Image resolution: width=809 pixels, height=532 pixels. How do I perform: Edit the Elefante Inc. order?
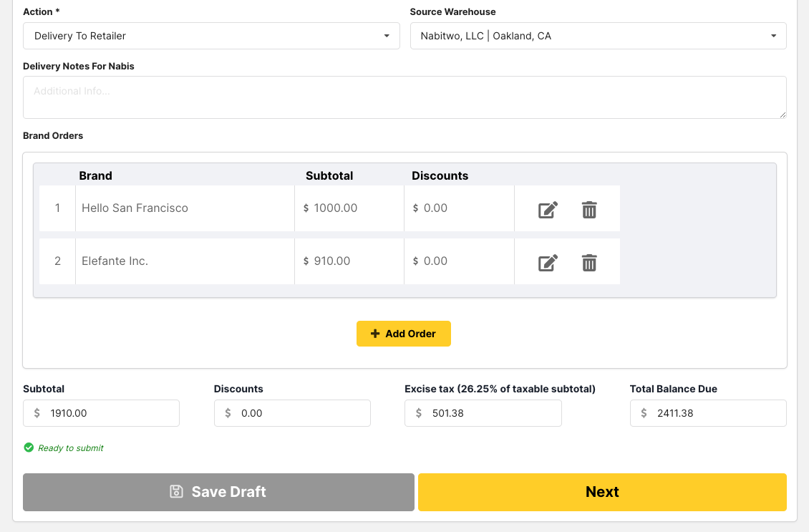(x=548, y=263)
